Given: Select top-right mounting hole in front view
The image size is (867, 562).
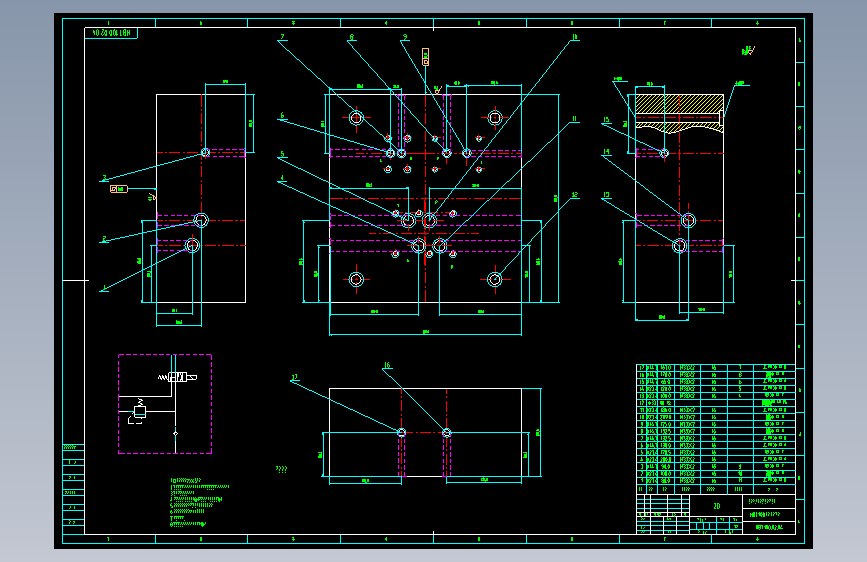Looking at the screenshot, I should [495, 118].
